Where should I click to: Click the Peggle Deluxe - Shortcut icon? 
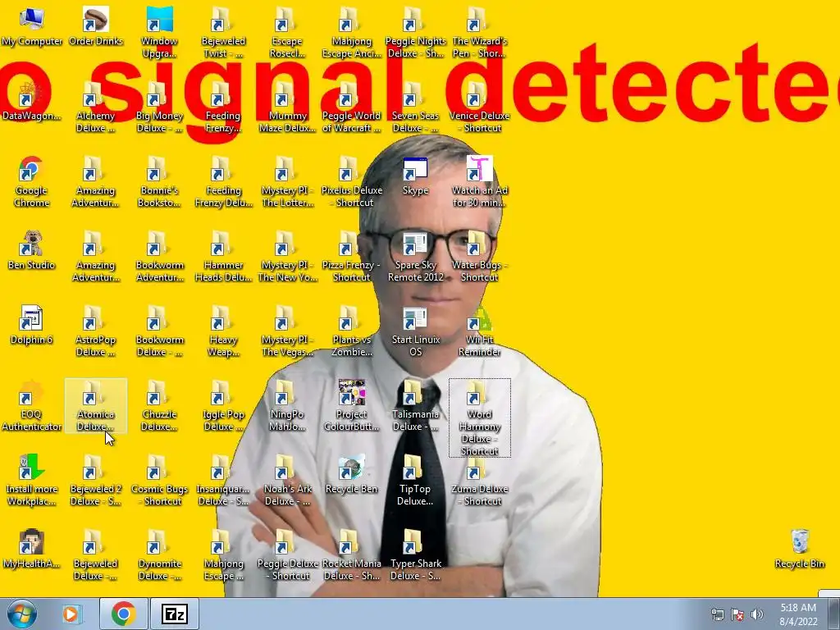coord(287,555)
